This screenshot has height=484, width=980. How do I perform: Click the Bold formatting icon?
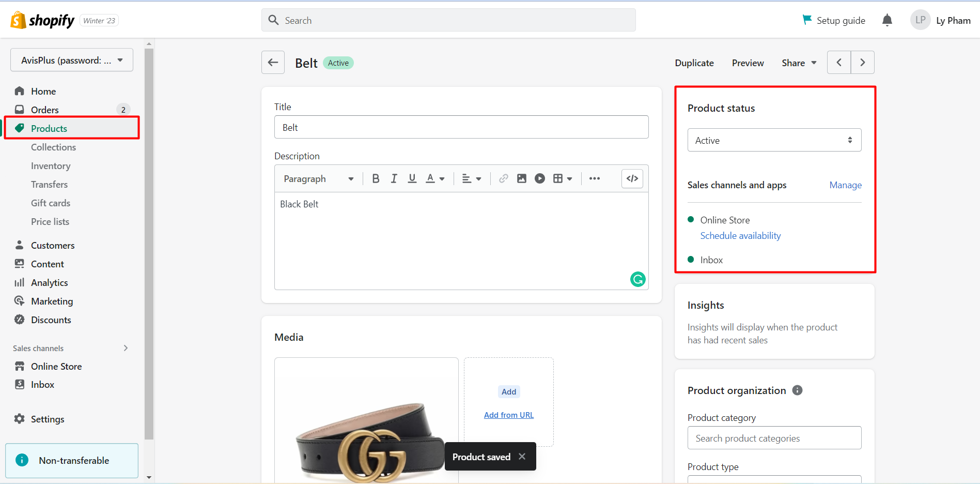[x=376, y=178]
